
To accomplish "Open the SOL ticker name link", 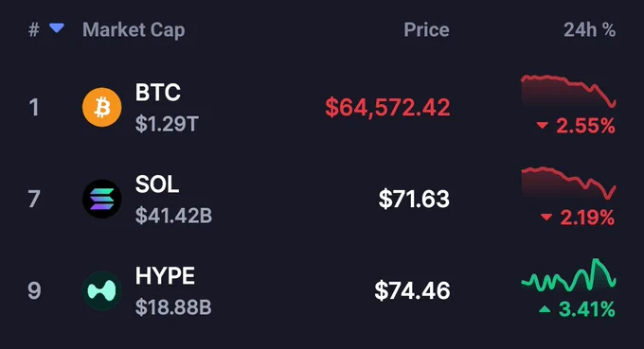I will click(157, 184).
